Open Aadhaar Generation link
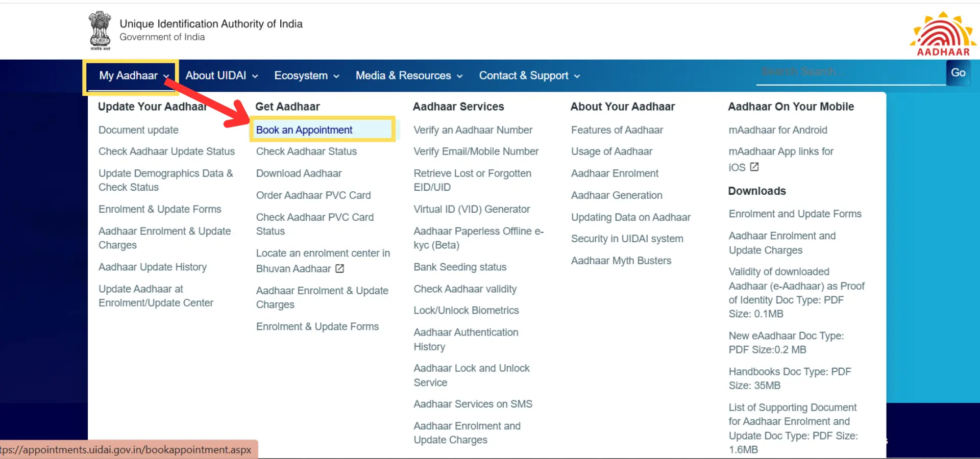Screen dimensions: 980x459 click(x=617, y=195)
